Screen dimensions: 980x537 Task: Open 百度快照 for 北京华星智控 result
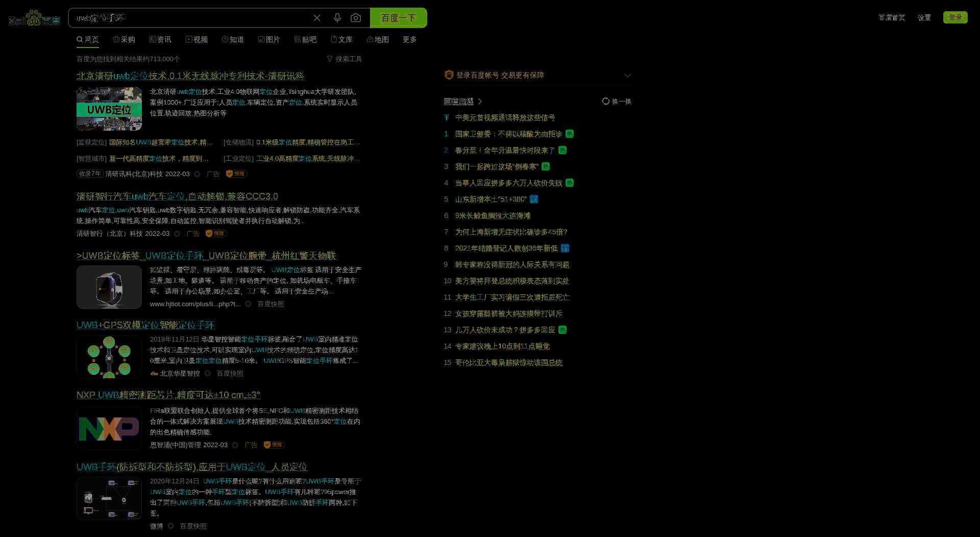[x=230, y=374]
